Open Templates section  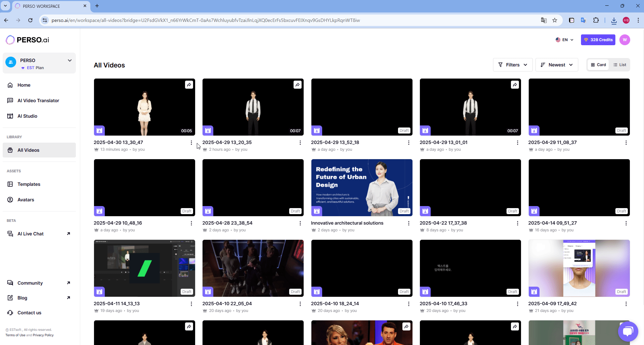39,184
